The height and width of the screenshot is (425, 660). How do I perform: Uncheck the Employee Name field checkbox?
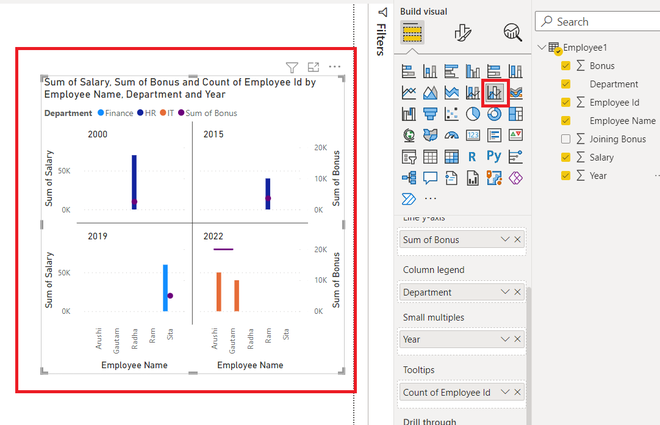coord(566,121)
